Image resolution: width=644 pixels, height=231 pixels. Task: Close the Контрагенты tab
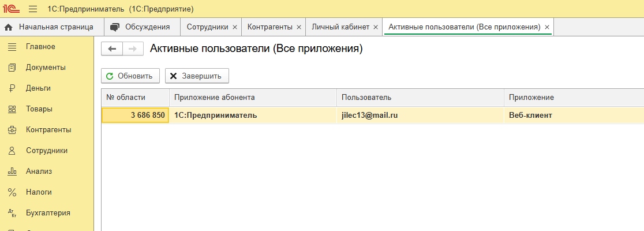coord(299,27)
